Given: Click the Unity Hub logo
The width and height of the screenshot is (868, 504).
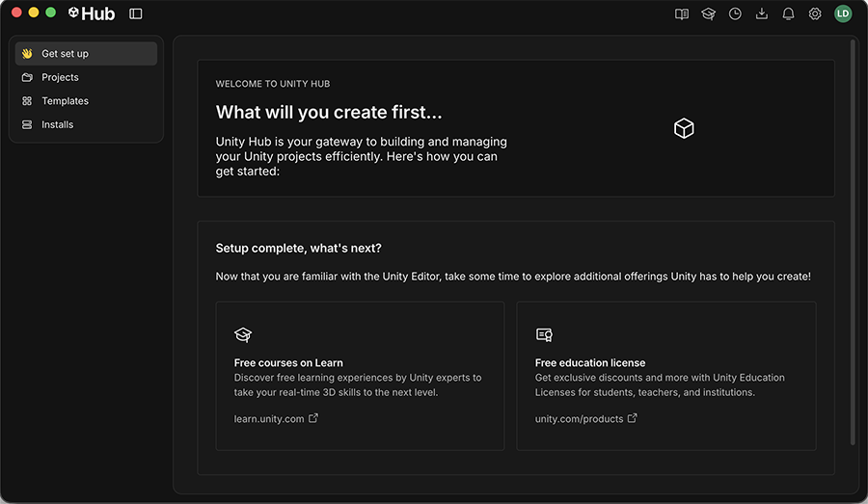Looking at the screenshot, I should [92, 13].
